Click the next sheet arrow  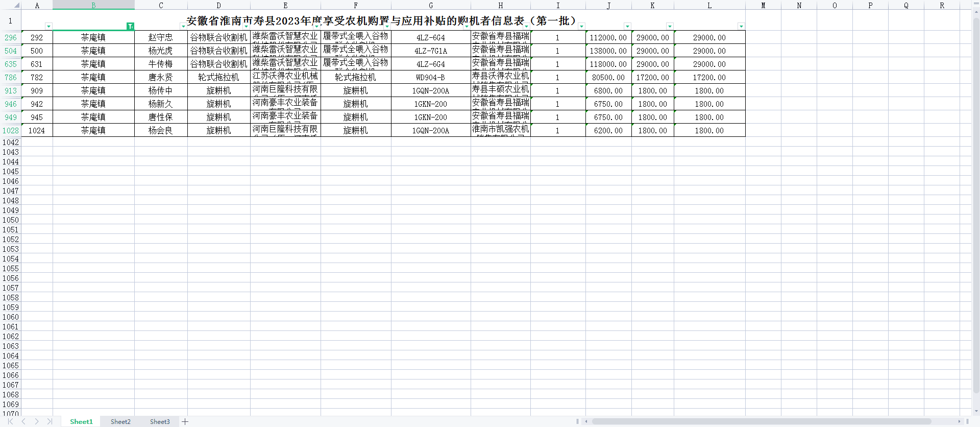[x=37, y=421]
